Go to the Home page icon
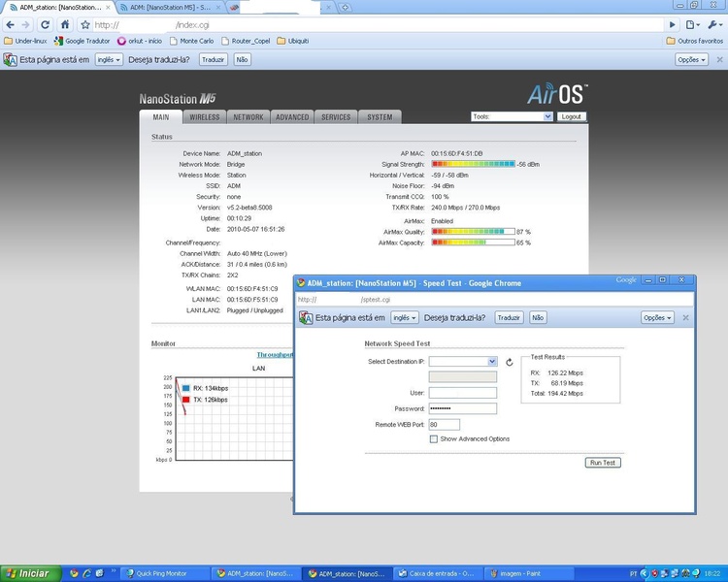This screenshot has width=728, height=582. (65, 24)
